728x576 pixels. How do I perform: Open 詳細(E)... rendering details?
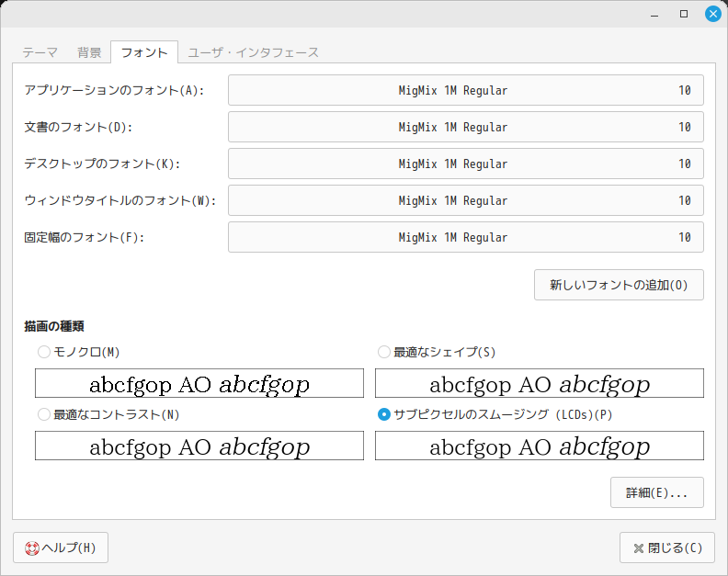click(x=656, y=492)
